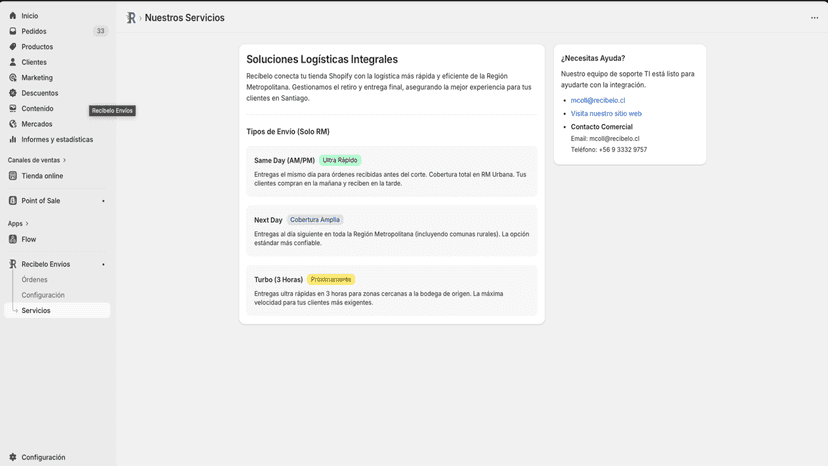Viewport: 828px width, 466px height.
Task: Open Productos menu item
Action: [x=37, y=46]
